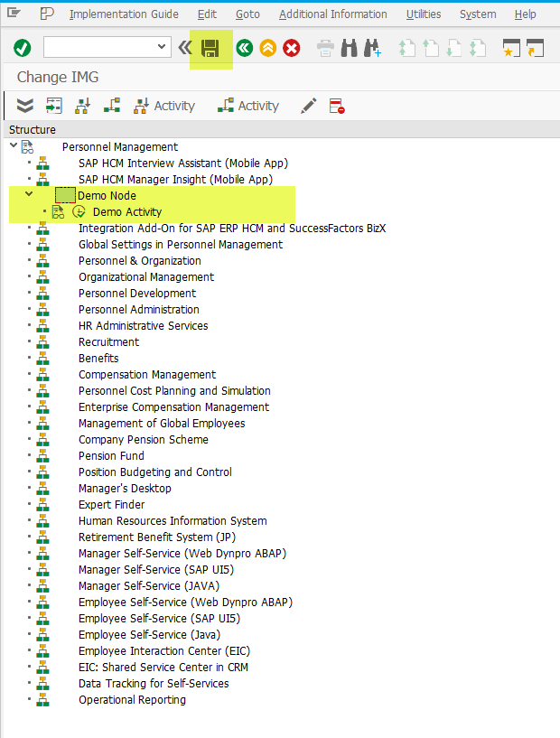560x738 pixels.
Task: Click the execute clock icon of Demo Activity
Action: point(79,211)
